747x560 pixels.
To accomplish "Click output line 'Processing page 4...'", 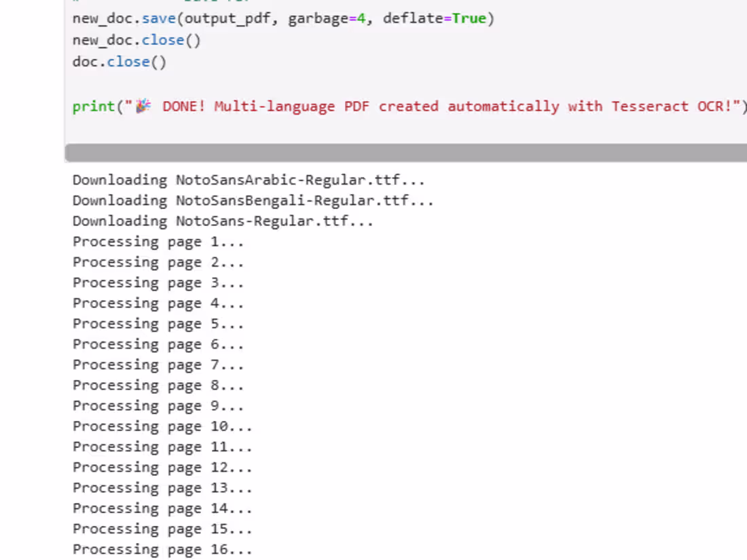I will tap(158, 304).
